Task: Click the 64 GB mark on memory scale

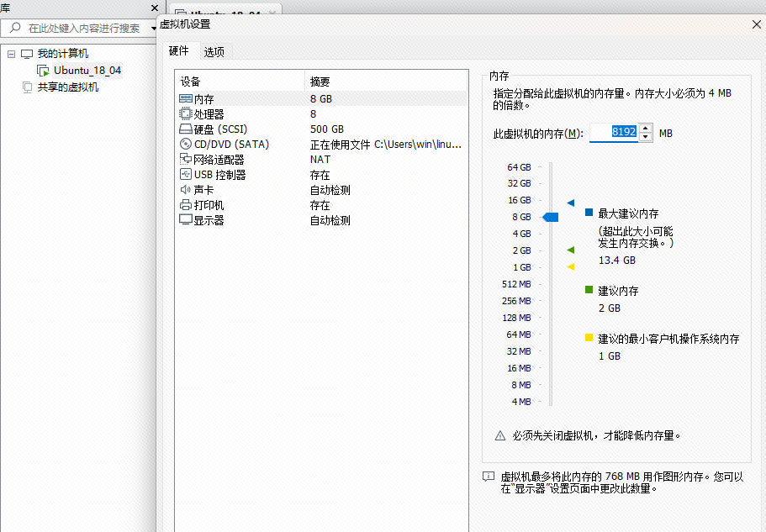Action: point(519,167)
